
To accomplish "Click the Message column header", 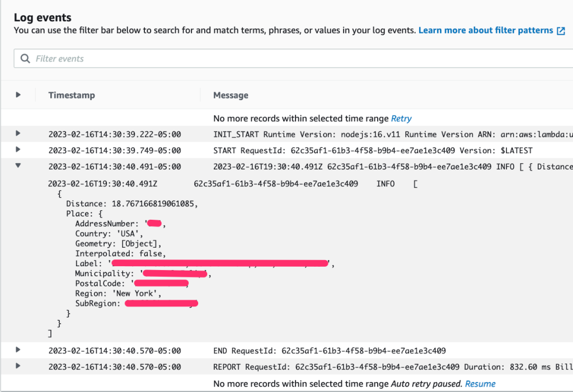I will [230, 95].
